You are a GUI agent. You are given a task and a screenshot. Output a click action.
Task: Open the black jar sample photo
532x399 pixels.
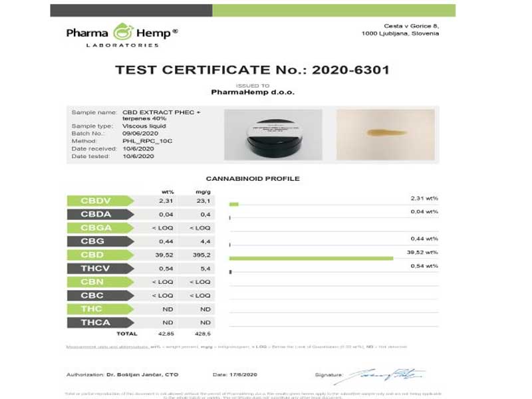click(x=273, y=134)
